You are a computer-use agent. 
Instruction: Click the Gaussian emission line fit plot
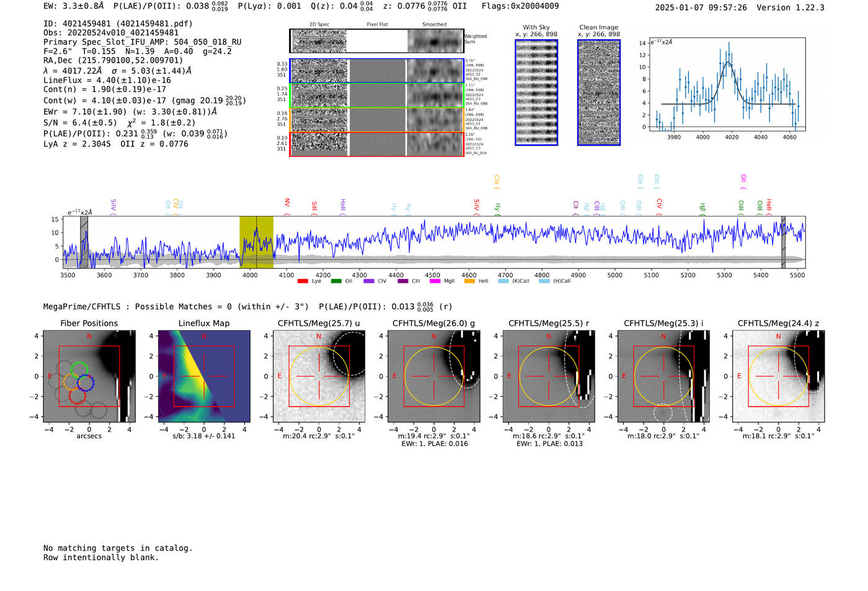[727, 84]
